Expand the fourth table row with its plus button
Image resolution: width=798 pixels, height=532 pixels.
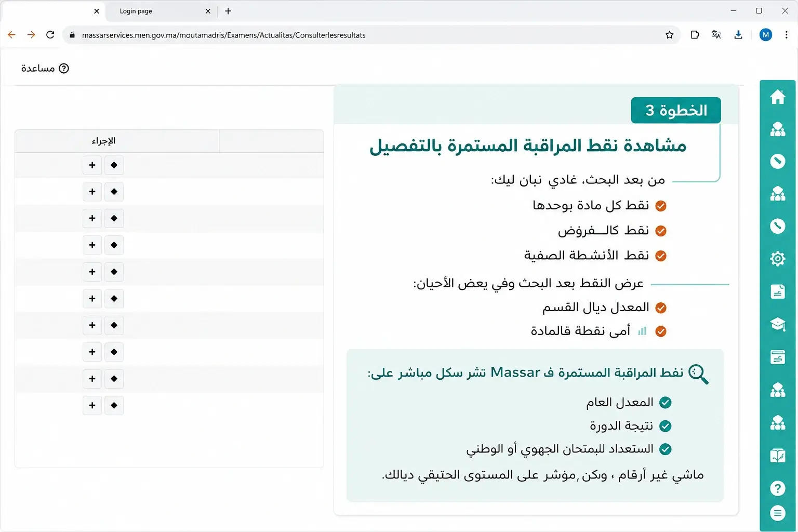pos(92,245)
